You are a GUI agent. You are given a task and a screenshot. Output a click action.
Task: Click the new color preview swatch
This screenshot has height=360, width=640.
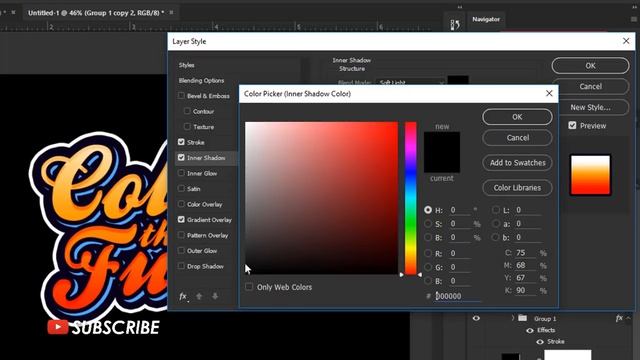coord(442,142)
